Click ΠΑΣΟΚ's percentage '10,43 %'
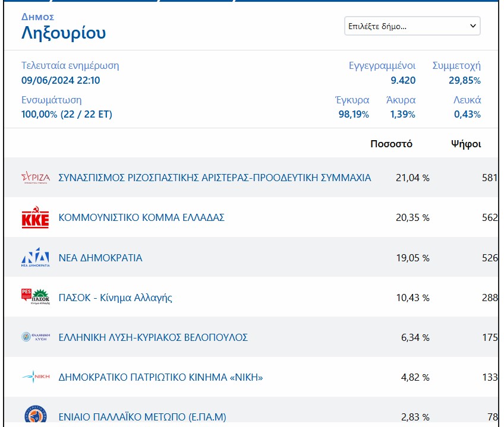 (x=412, y=298)
